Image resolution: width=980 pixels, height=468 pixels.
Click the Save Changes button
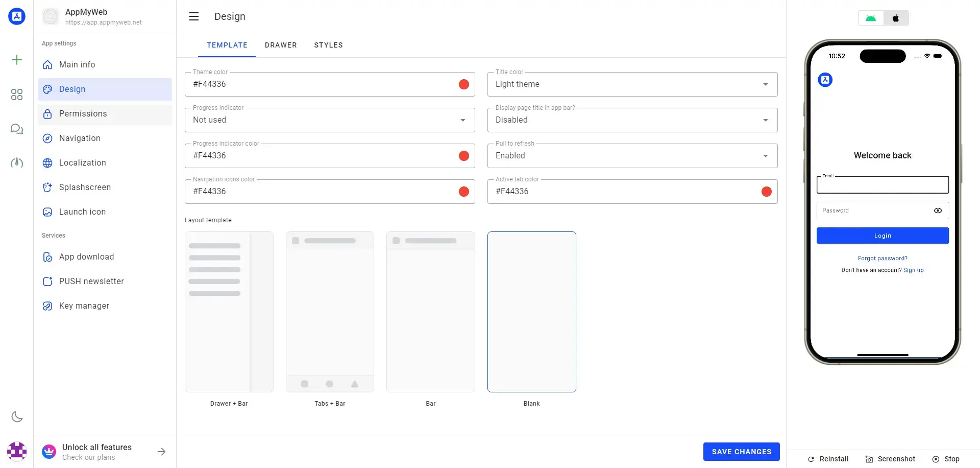[x=741, y=452]
